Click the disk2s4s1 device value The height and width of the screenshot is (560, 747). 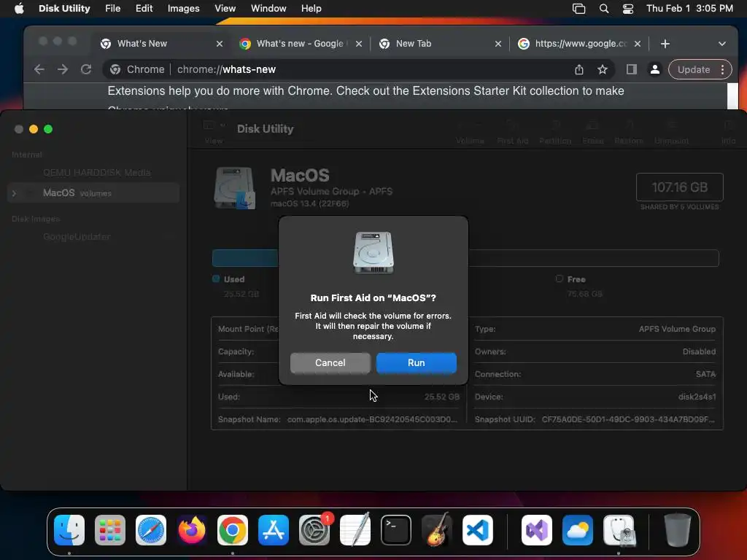(697, 397)
